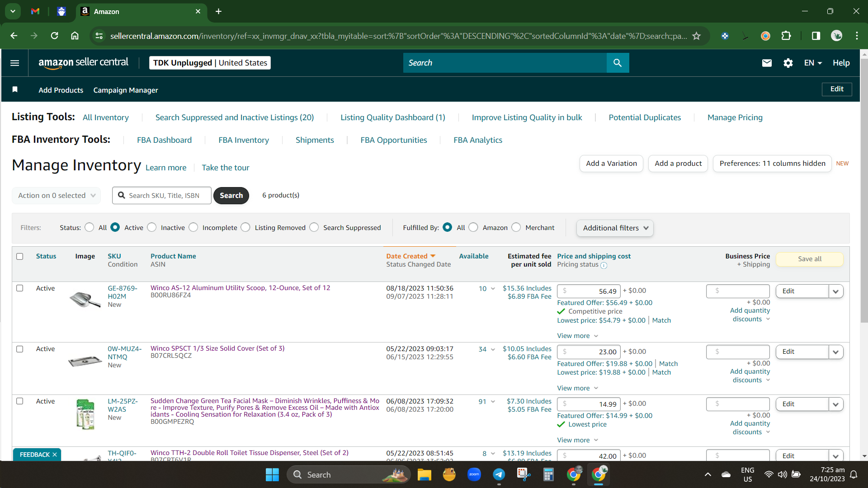Click the magnifier search button in header
Image resolution: width=868 pixels, height=488 pixels.
click(618, 63)
